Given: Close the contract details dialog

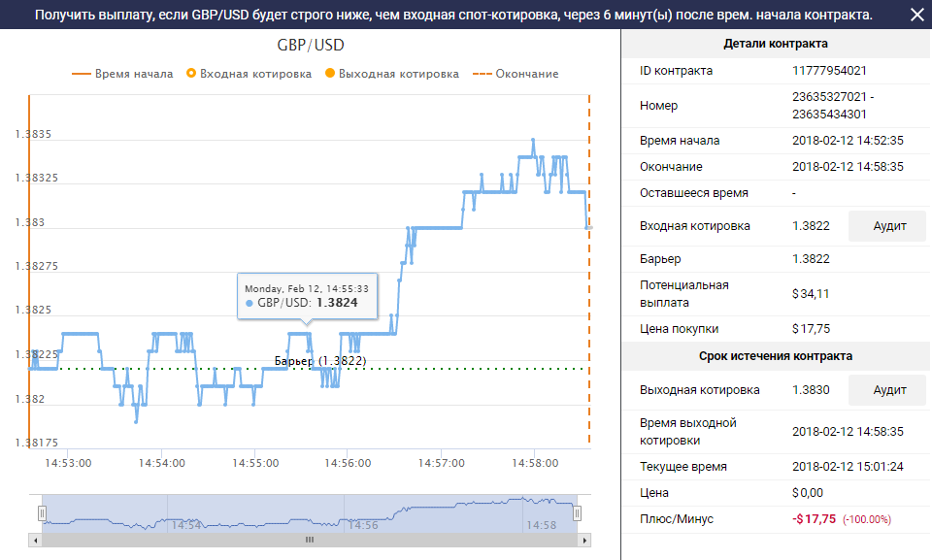Looking at the screenshot, I should pyautogui.click(x=917, y=15).
